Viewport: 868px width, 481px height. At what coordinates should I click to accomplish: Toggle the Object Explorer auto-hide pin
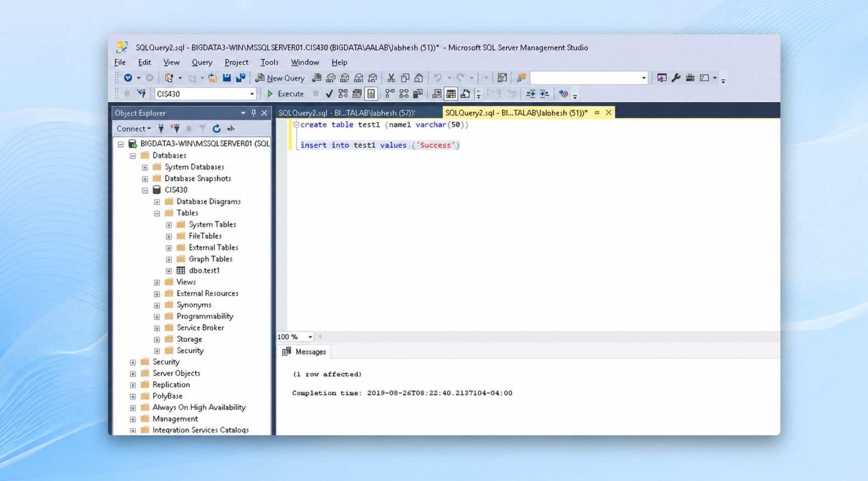coord(254,113)
